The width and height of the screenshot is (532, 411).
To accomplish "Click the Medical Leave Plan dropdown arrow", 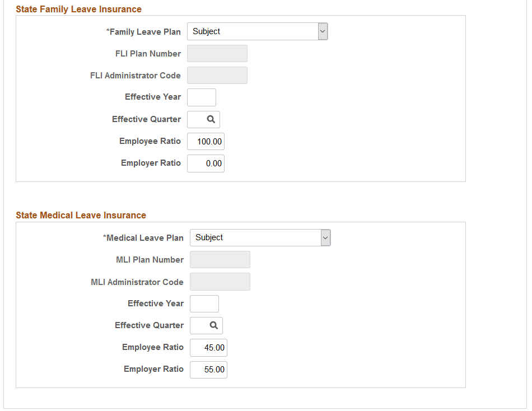I will click(x=325, y=237).
